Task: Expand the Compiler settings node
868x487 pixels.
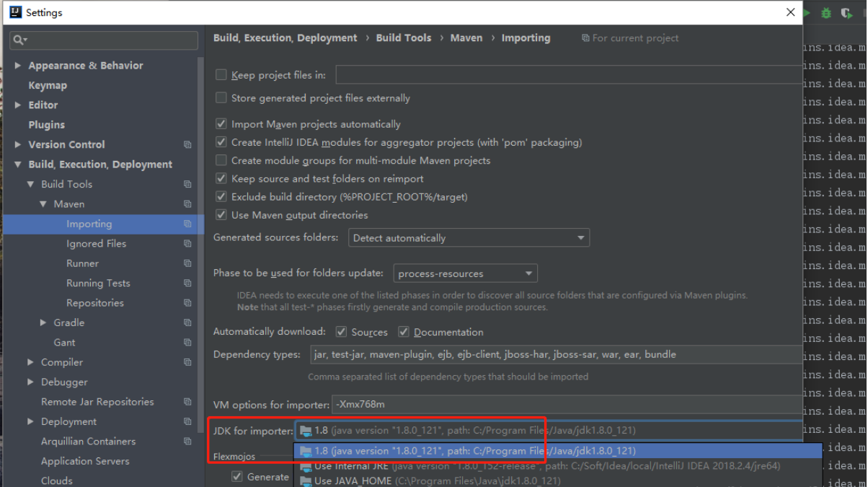Action: pos(30,362)
